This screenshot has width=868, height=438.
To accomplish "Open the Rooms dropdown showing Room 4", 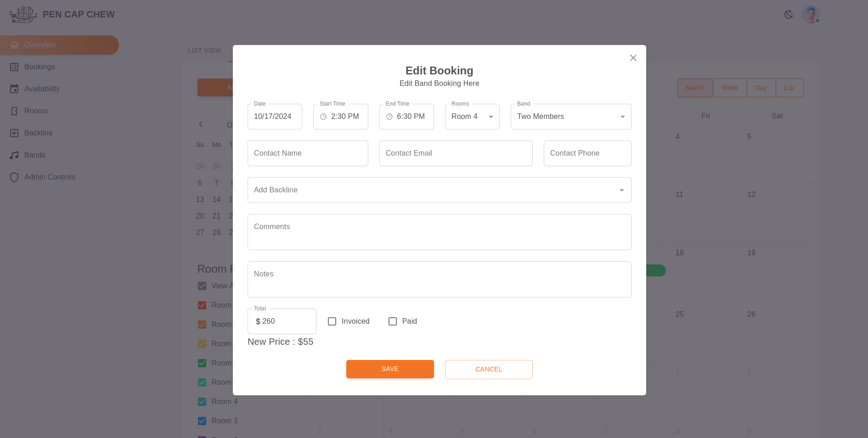I will tap(472, 117).
